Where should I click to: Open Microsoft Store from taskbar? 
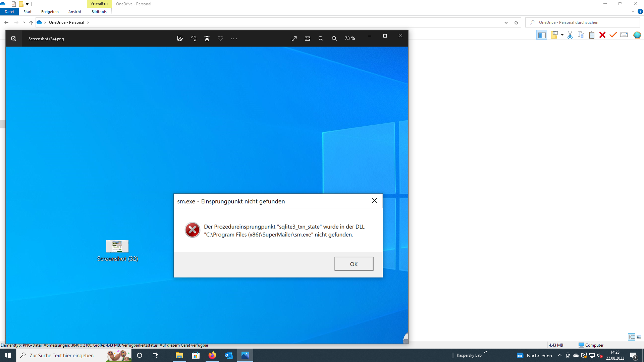tap(196, 355)
